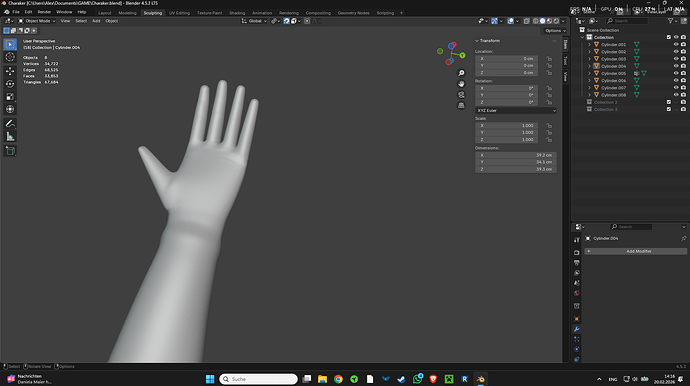The height and width of the screenshot is (386, 690).
Task: Click the Dimensions X value field
Action: coord(516,155)
